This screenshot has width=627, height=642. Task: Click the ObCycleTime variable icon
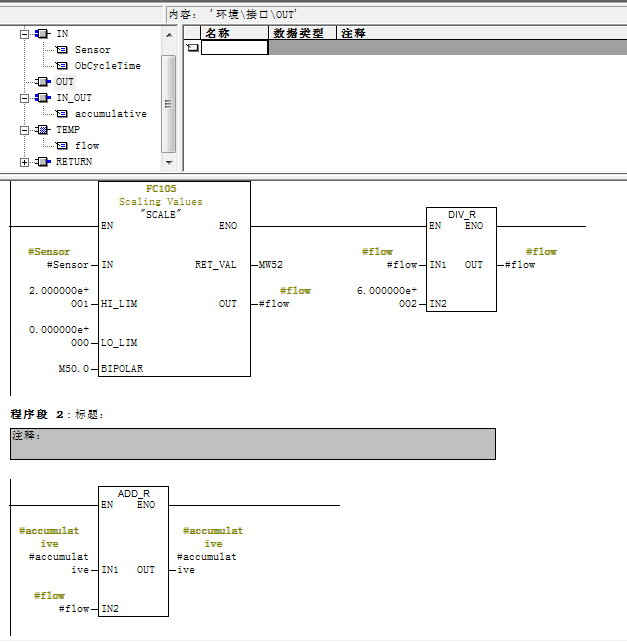pyautogui.click(x=62, y=66)
